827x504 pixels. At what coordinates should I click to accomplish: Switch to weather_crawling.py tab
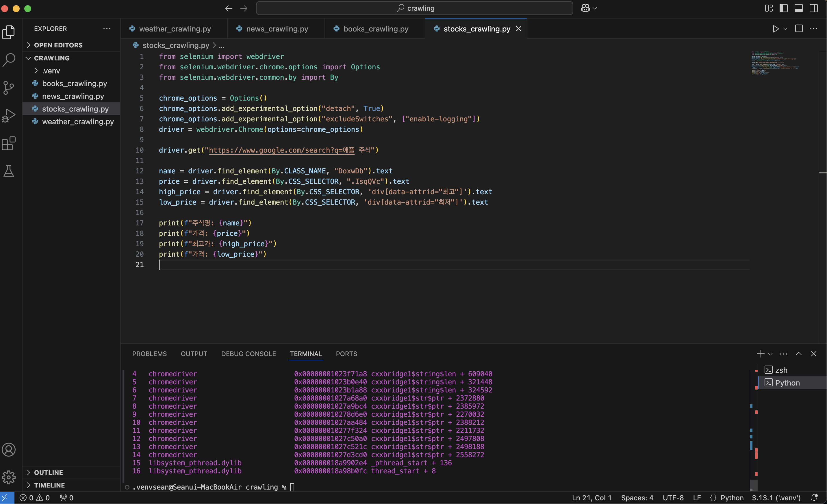[174, 29]
